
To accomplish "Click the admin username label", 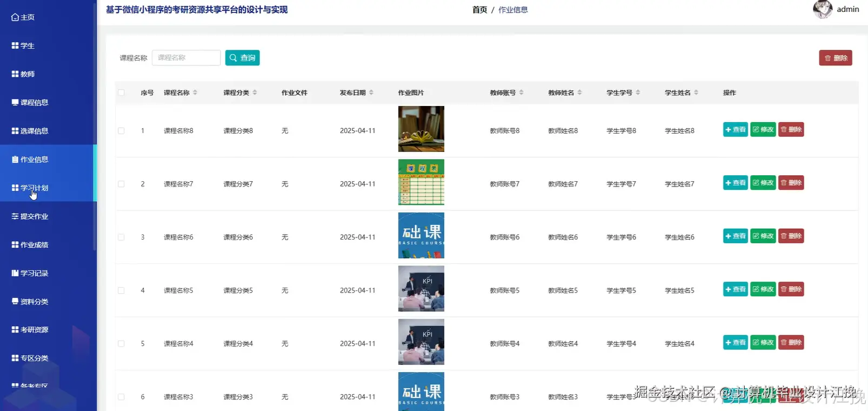I will (847, 9).
